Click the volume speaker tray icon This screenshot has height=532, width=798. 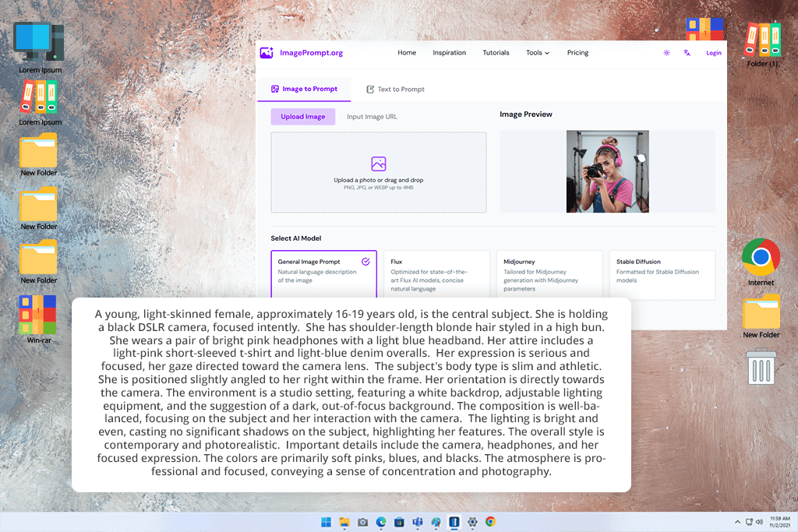[x=759, y=522]
